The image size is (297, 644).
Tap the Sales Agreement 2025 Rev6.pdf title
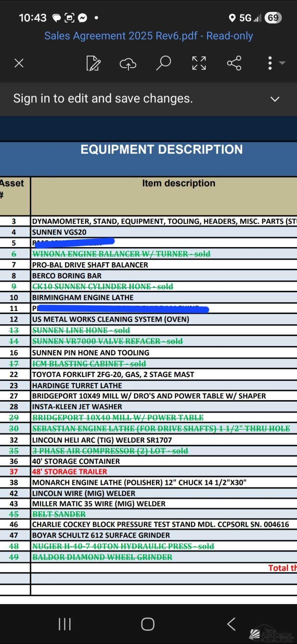pos(148,36)
